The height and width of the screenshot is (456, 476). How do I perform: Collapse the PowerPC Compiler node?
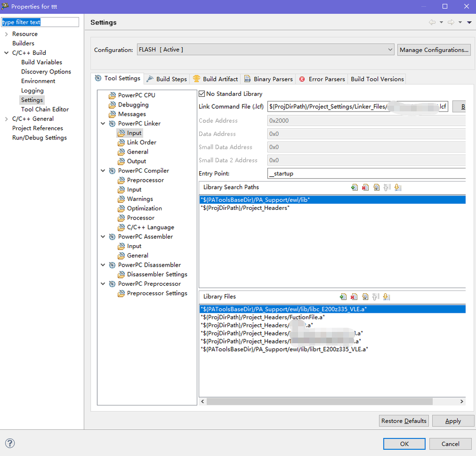pyautogui.click(x=103, y=171)
